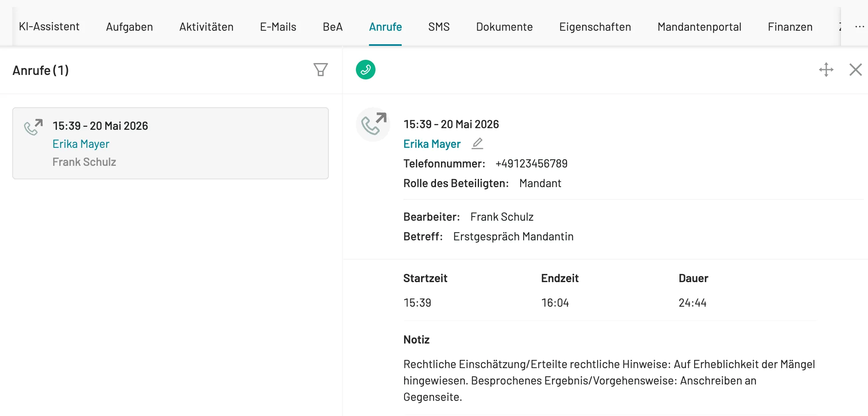Open the SMS tab

pyautogui.click(x=439, y=27)
